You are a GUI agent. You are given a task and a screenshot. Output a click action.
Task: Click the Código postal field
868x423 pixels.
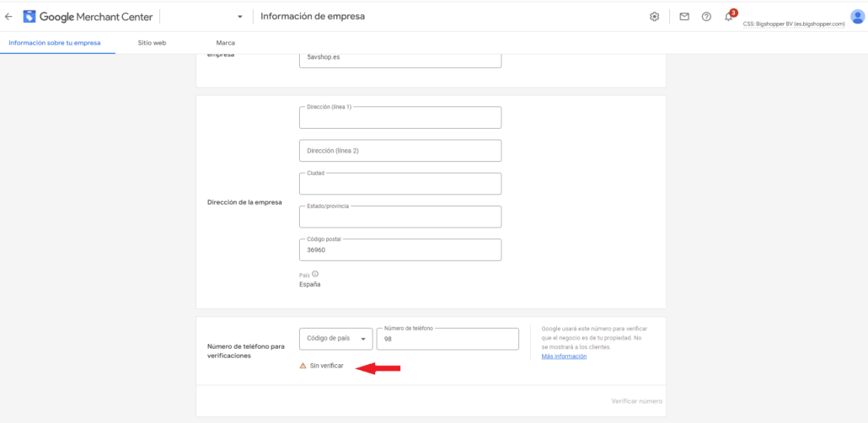(399, 250)
